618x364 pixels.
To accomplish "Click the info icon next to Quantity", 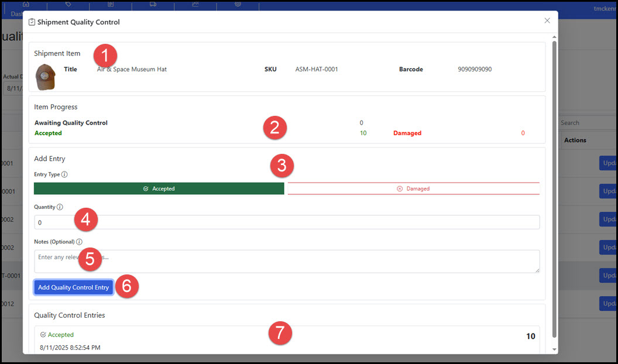I will pos(60,207).
